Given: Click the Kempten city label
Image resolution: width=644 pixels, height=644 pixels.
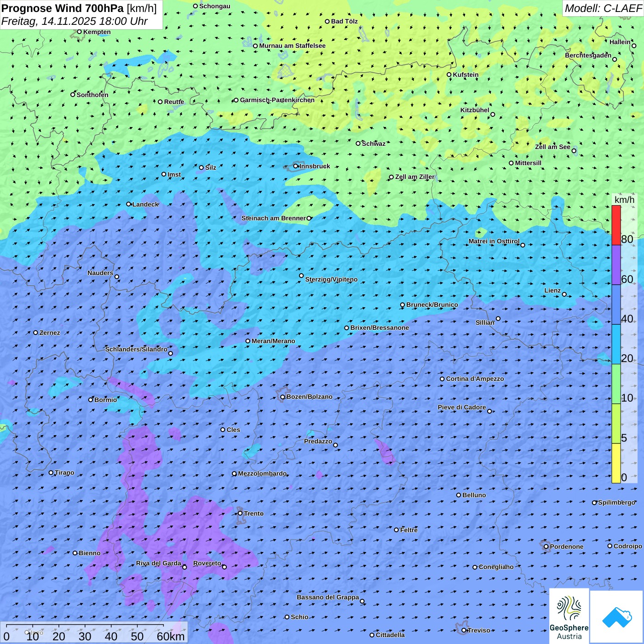Looking at the screenshot, I should (97, 32).
